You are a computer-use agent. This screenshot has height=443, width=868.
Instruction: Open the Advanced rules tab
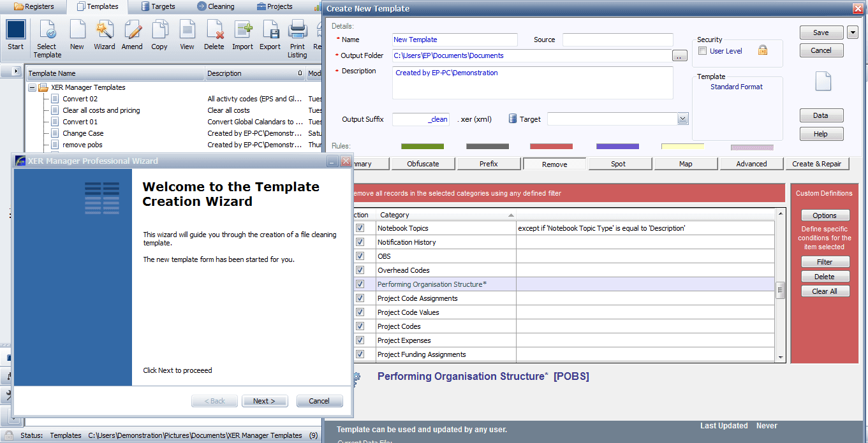pyautogui.click(x=752, y=164)
